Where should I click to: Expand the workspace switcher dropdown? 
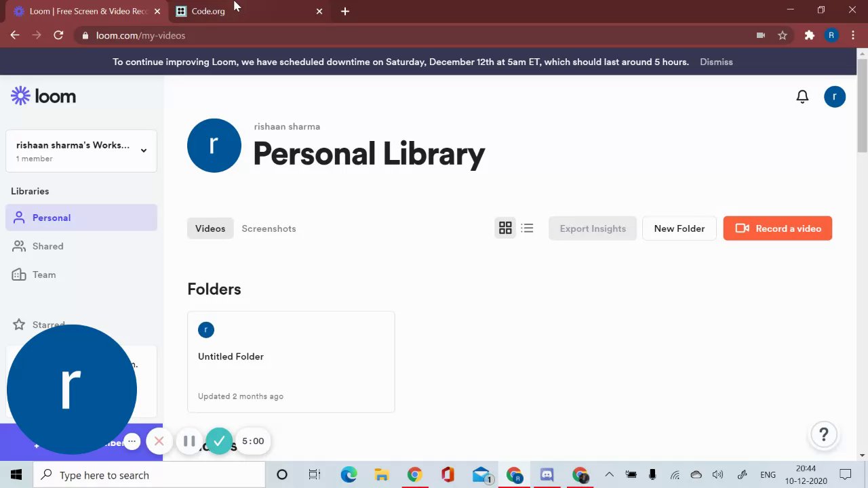pyautogui.click(x=81, y=150)
